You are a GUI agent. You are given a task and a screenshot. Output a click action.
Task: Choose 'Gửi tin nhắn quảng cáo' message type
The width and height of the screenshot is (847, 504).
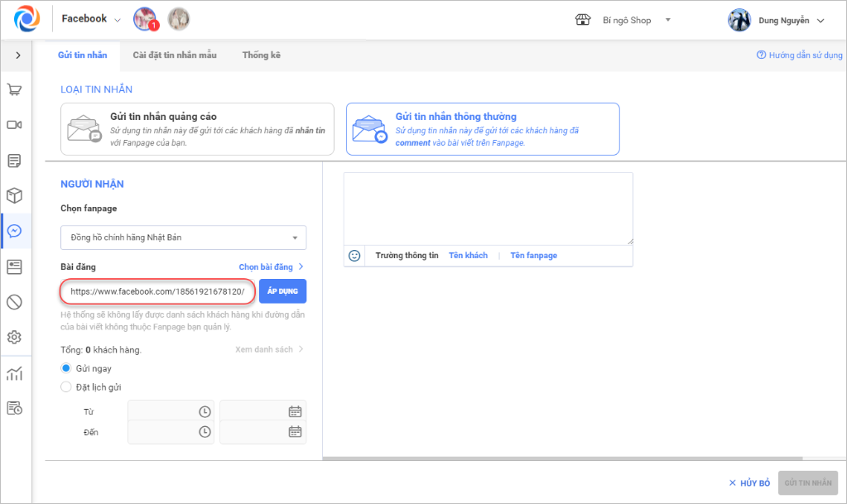coord(197,129)
